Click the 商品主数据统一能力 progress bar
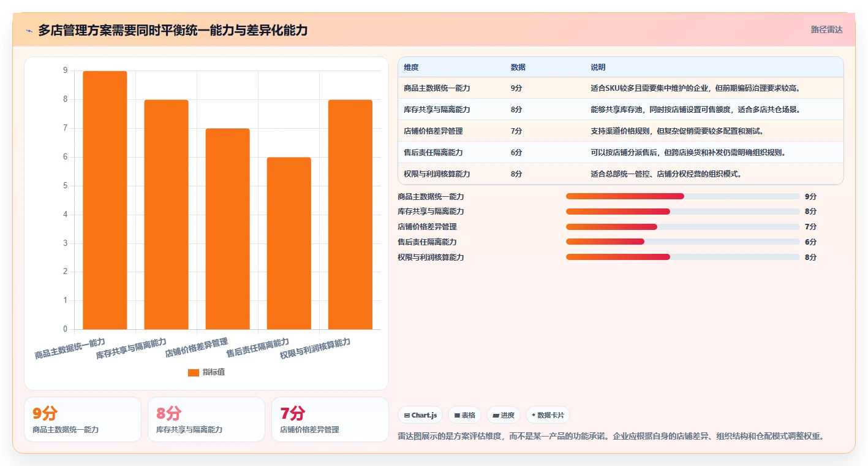The image size is (868, 466). tap(683, 196)
